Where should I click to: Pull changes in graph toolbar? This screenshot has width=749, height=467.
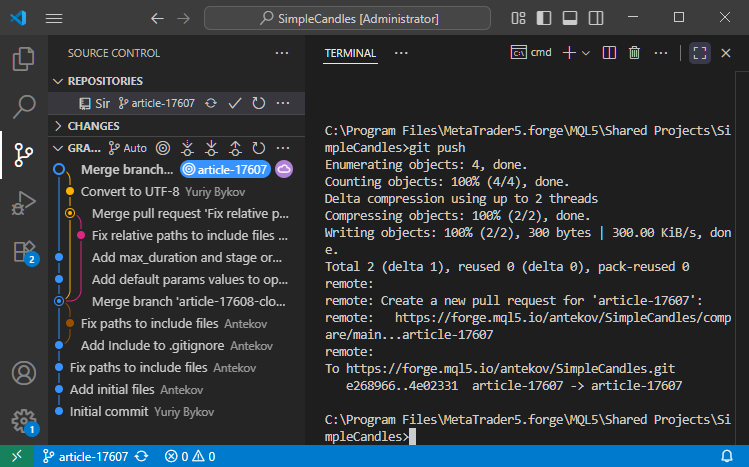coord(211,148)
